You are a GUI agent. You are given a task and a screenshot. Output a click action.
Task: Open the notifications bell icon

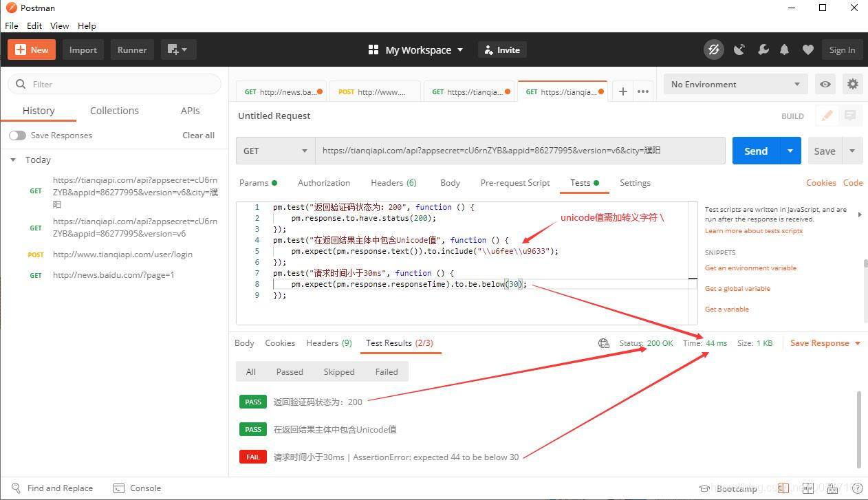pos(785,50)
